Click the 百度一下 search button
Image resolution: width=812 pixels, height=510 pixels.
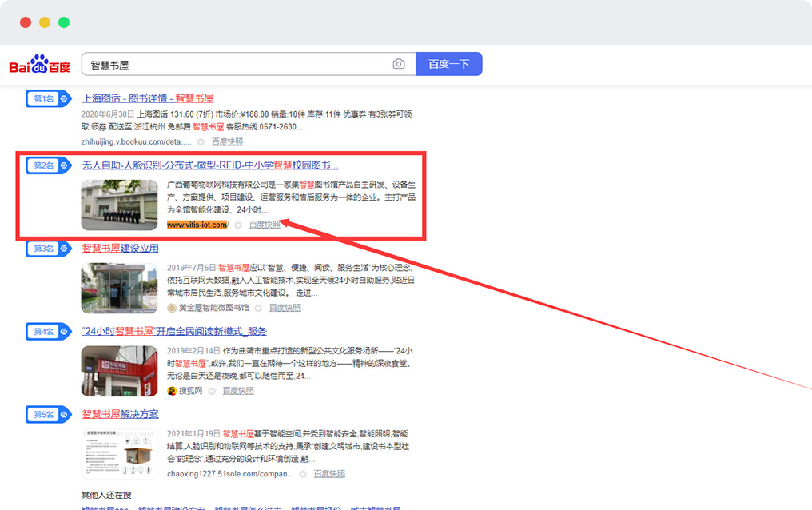(x=449, y=64)
